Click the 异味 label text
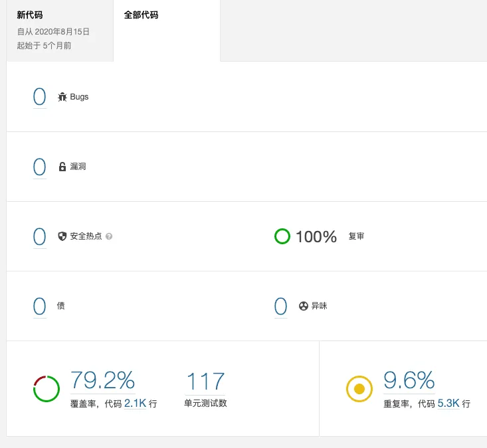 click(320, 306)
